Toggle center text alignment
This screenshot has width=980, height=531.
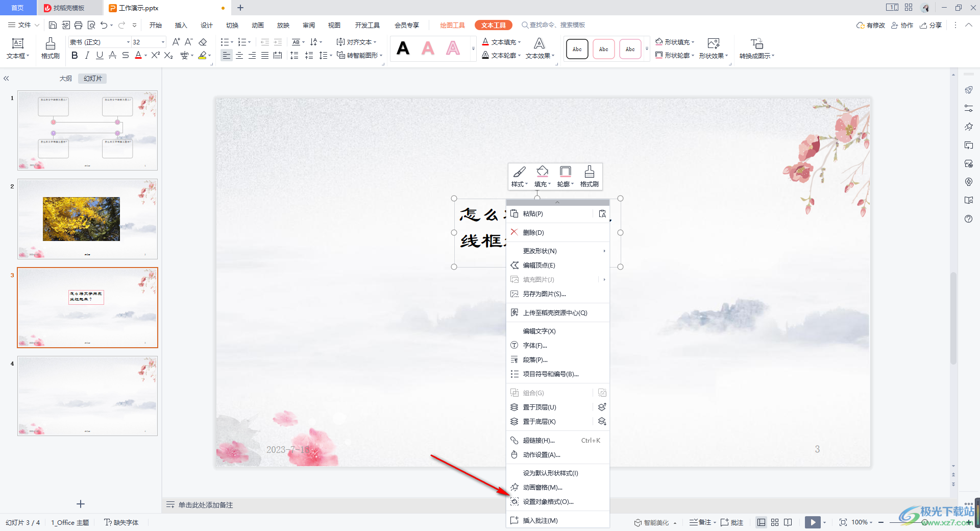tap(239, 55)
